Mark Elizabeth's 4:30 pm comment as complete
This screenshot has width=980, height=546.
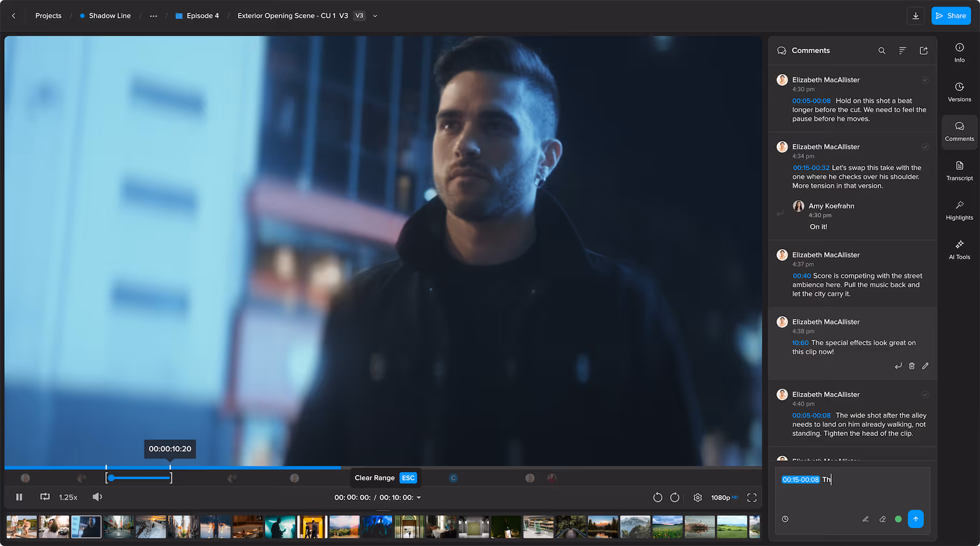pyautogui.click(x=925, y=79)
